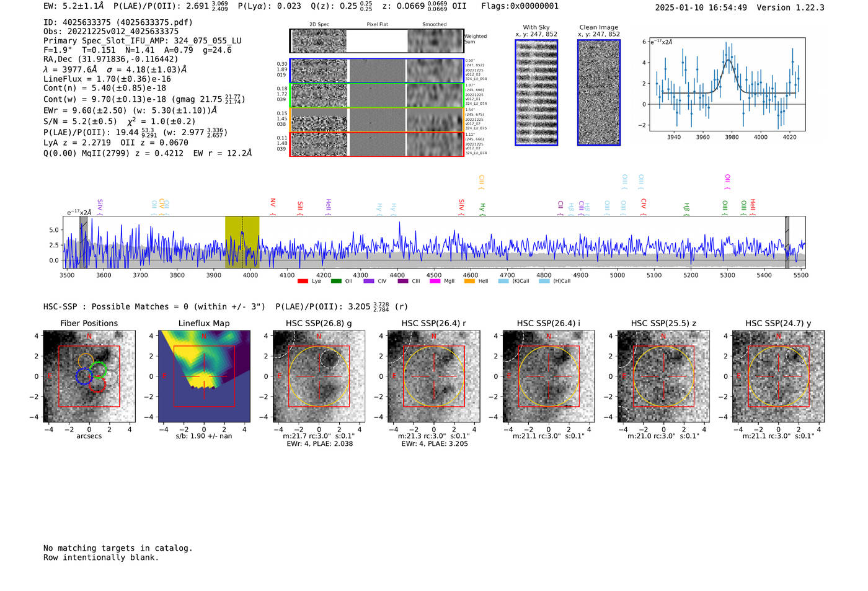
Task: Click the EWr: 4, PLAE: 2.038 label
Action: tap(319, 444)
